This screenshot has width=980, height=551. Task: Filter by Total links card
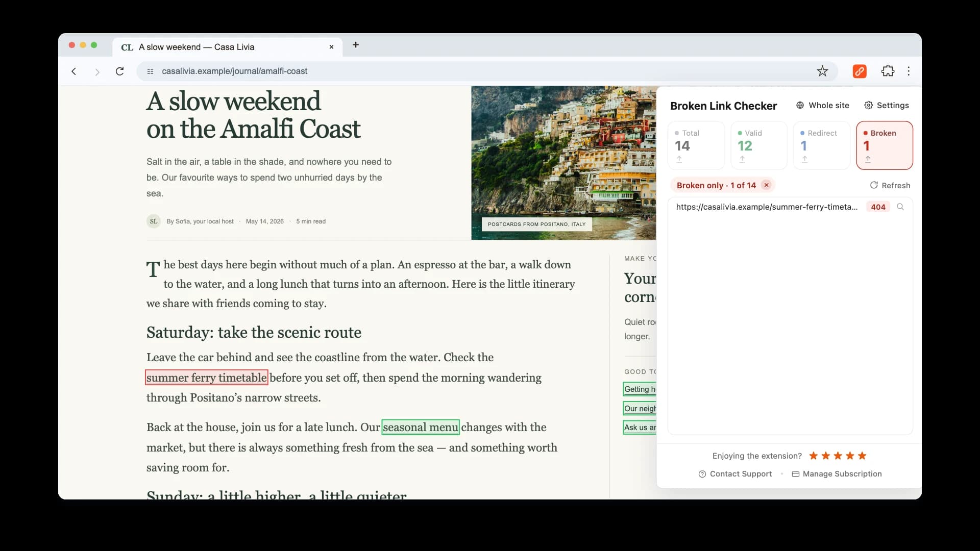pos(696,145)
